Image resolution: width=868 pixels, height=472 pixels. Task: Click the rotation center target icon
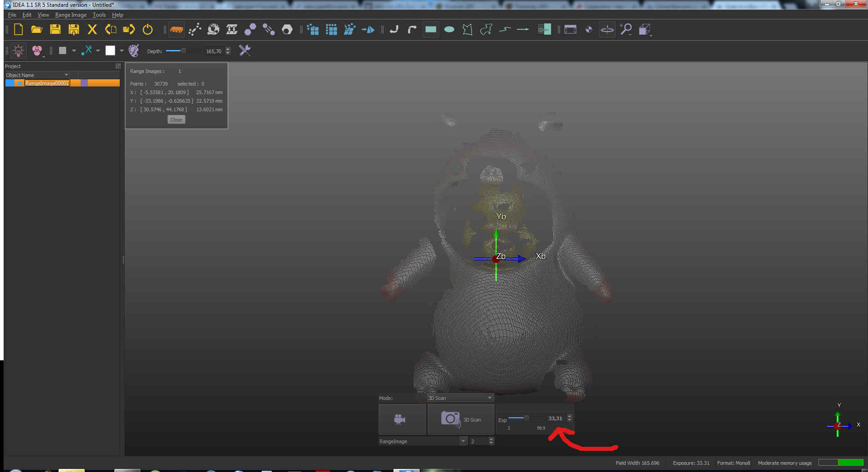[589, 30]
